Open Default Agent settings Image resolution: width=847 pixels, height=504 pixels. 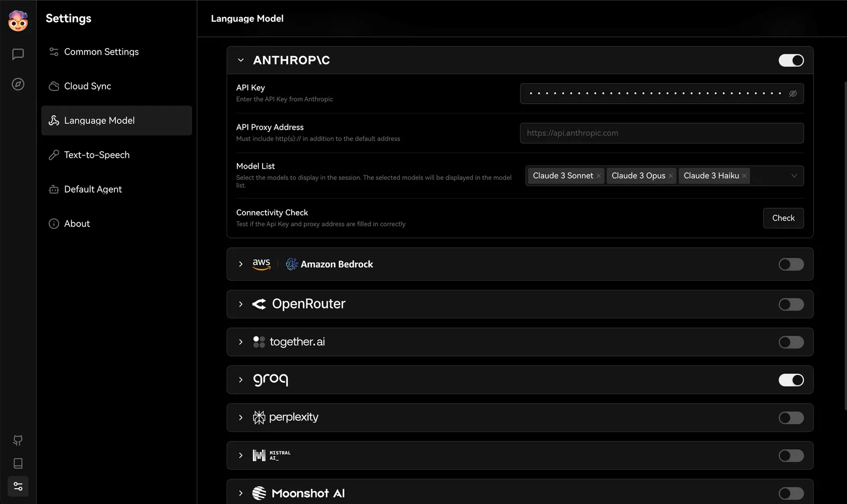[x=116, y=189]
